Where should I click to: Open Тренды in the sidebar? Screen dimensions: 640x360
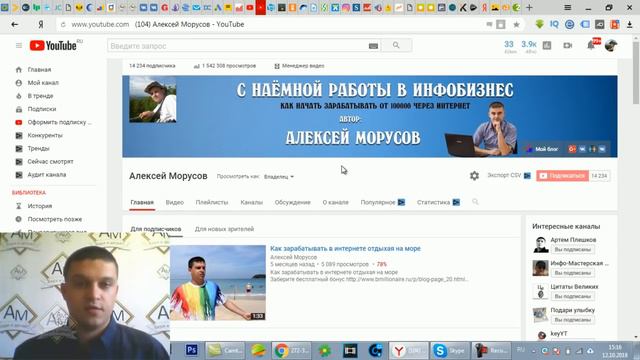tap(38, 149)
